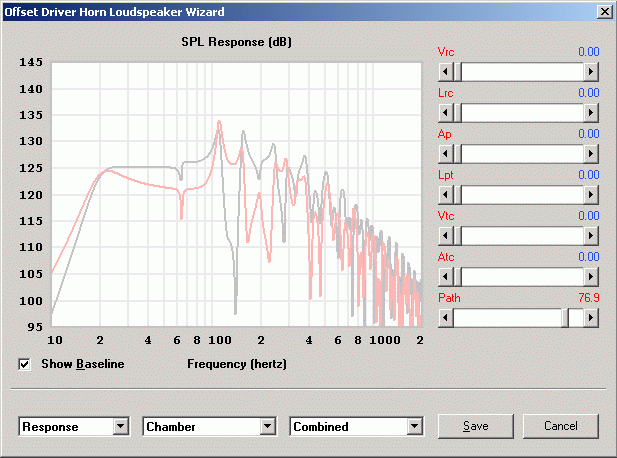
Task: Click the Lpt slider thumb
Action: (457, 194)
